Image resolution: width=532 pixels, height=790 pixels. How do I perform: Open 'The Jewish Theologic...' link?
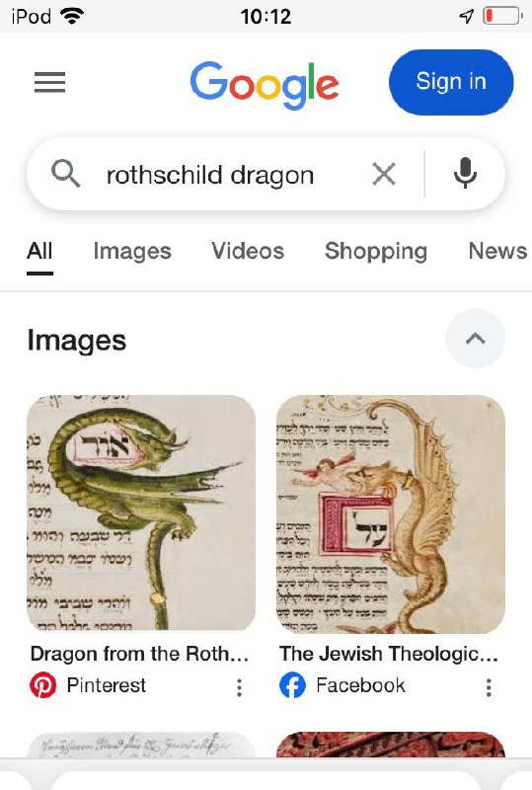click(389, 654)
